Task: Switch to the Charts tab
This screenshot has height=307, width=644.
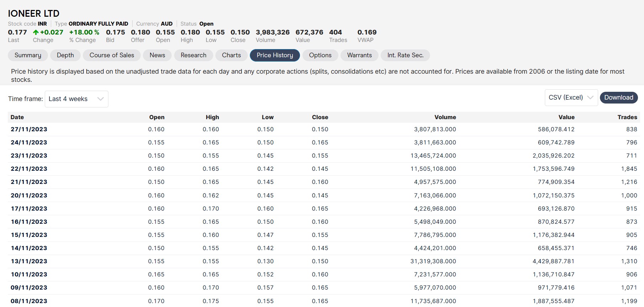Action: pos(231,55)
